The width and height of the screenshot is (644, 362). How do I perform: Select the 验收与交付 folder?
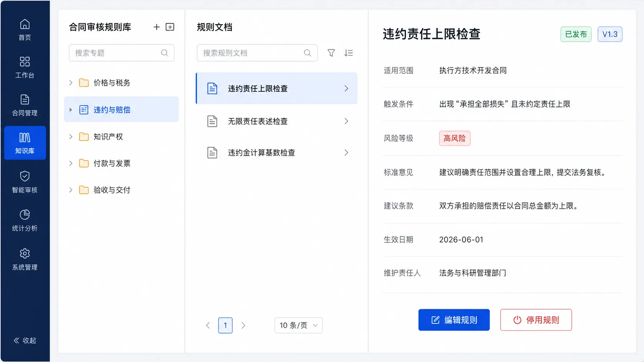(x=121, y=190)
